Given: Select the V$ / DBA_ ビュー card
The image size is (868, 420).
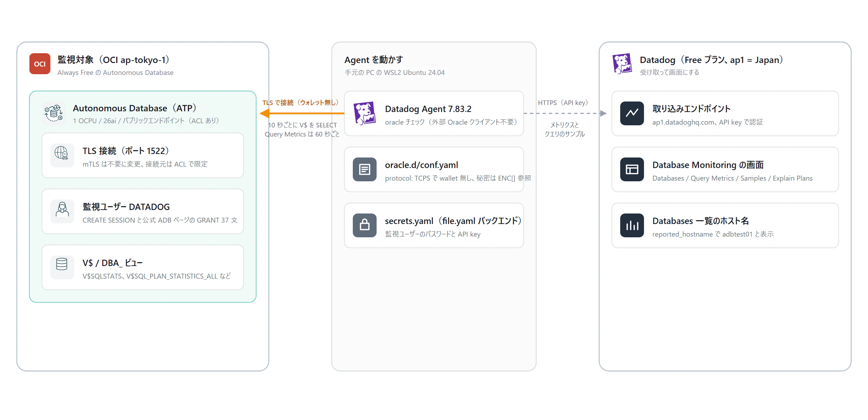Looking at the screenshot, I should [143, 267].
